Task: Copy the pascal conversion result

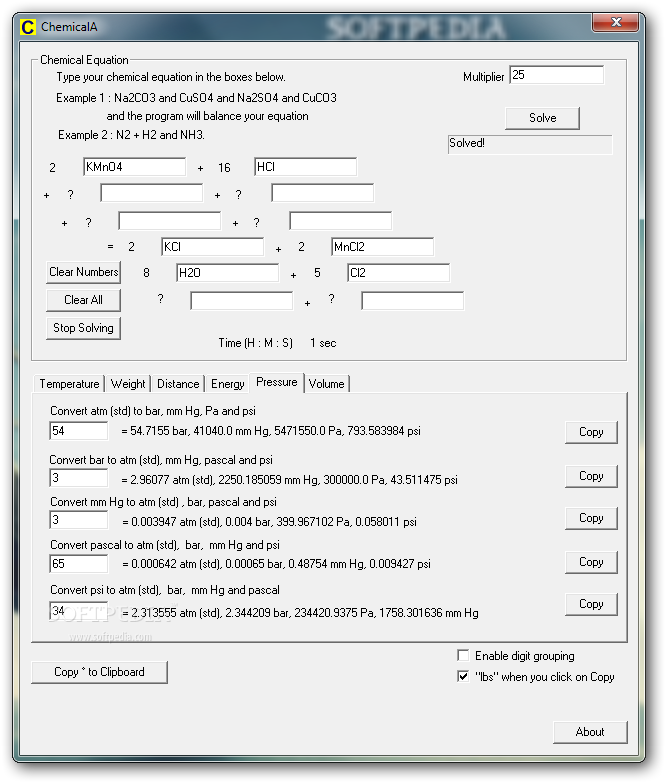Action: click(x=591, y=562)
